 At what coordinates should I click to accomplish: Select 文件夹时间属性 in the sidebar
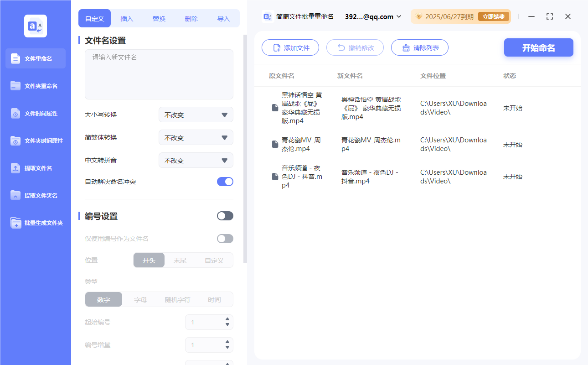pos(35,141)
